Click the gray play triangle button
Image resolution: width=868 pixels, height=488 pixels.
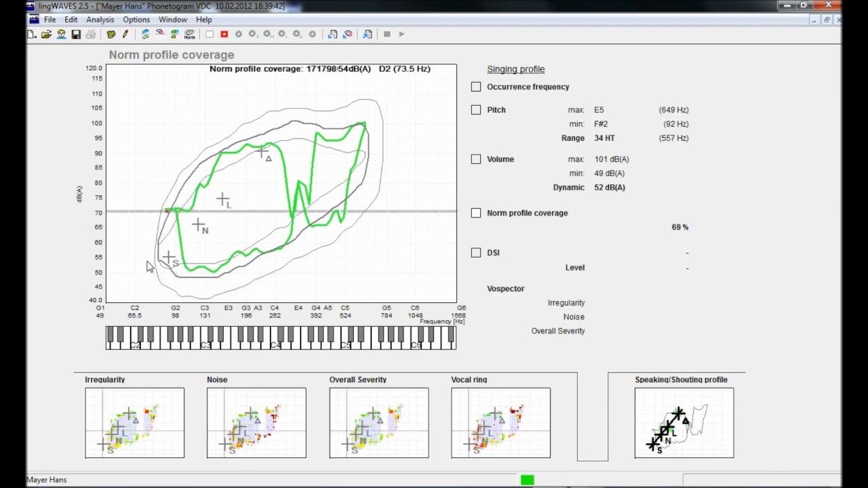tap(401, 34)
